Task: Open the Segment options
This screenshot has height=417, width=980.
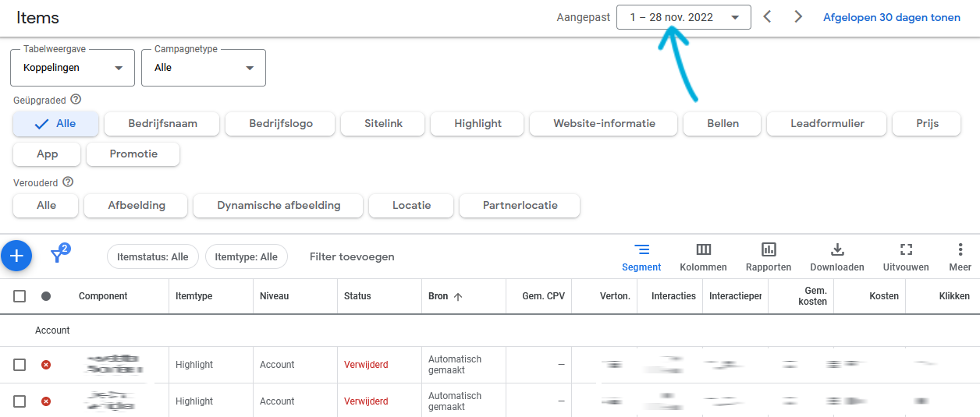Action: coord(641,257)
